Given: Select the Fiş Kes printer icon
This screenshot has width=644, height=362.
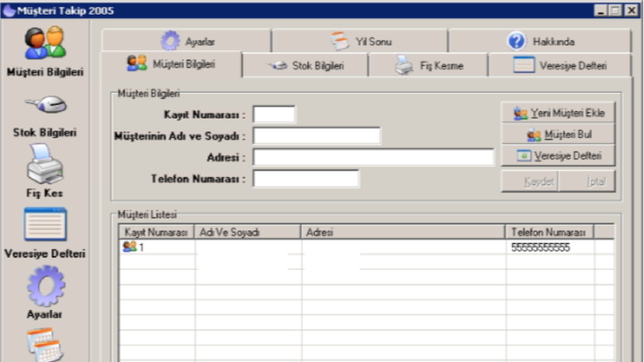Looking at the screenshot, I should click(x=45, y=164).
